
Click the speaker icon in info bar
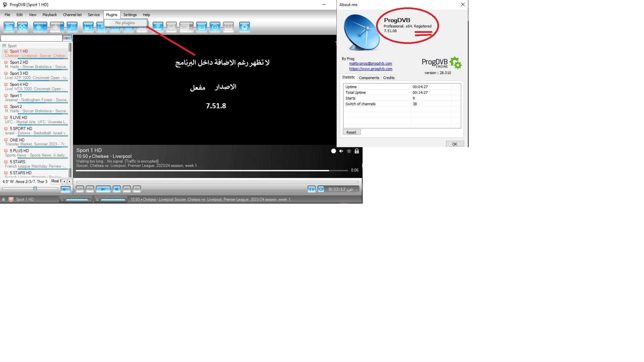(x=341, y=151)
